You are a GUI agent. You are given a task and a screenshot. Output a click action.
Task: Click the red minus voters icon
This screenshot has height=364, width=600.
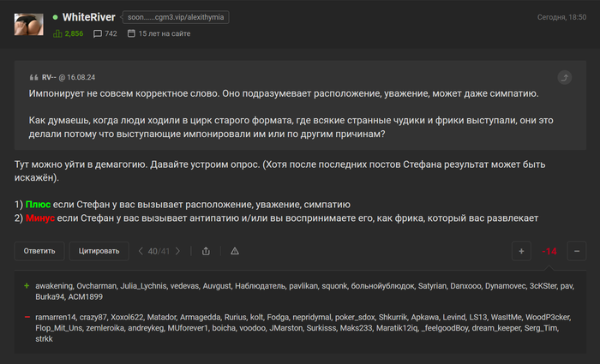(27, 317)
